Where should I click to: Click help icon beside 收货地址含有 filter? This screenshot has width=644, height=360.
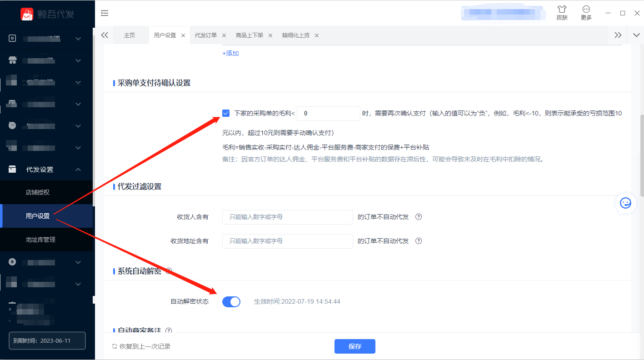[419, 240]
